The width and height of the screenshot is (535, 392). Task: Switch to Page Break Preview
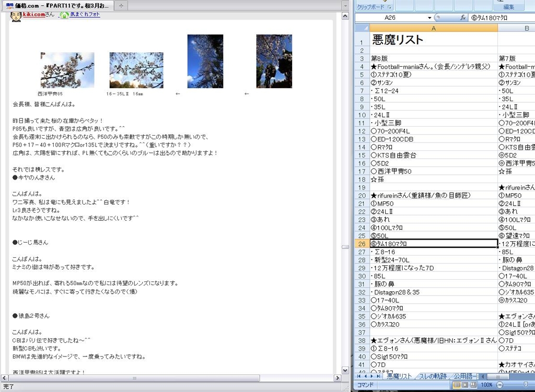[x=473, y=385]
